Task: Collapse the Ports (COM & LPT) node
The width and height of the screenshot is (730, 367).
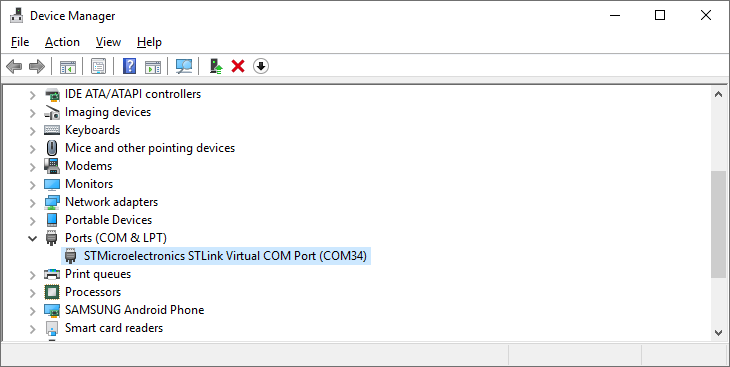Action: coord(33,238)
